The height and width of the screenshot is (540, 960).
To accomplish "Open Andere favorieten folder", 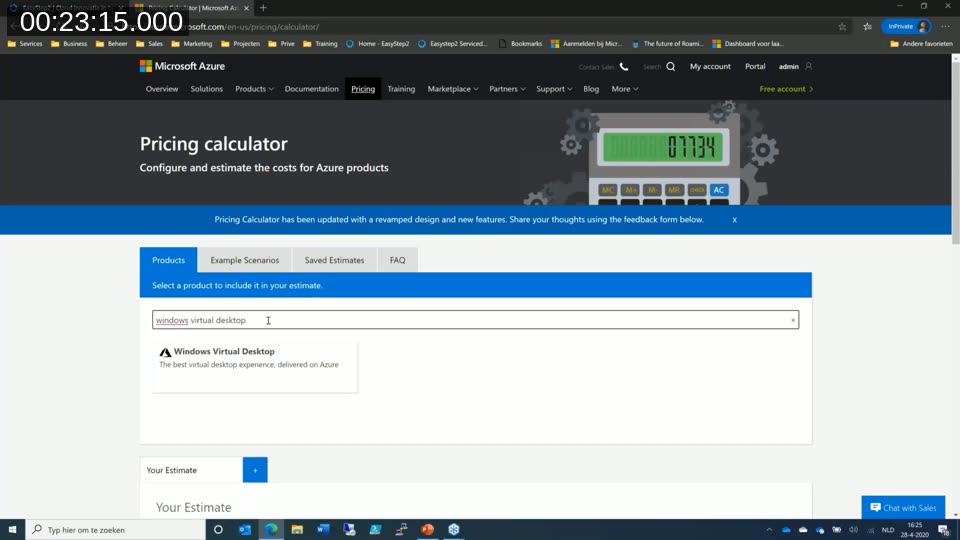I will (x=921, y=44).
